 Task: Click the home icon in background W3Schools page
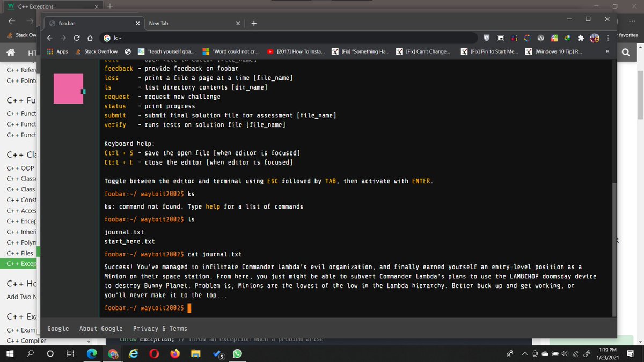point(10,53)
